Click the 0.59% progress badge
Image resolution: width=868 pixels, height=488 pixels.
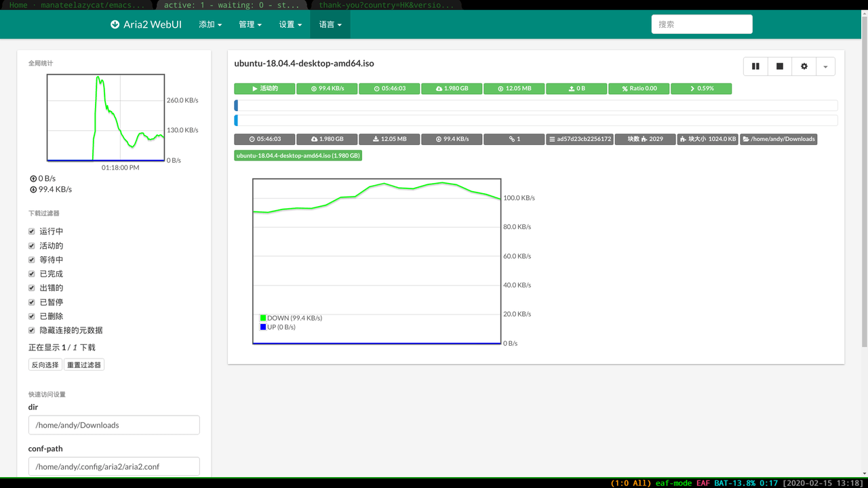pos(701,89)
